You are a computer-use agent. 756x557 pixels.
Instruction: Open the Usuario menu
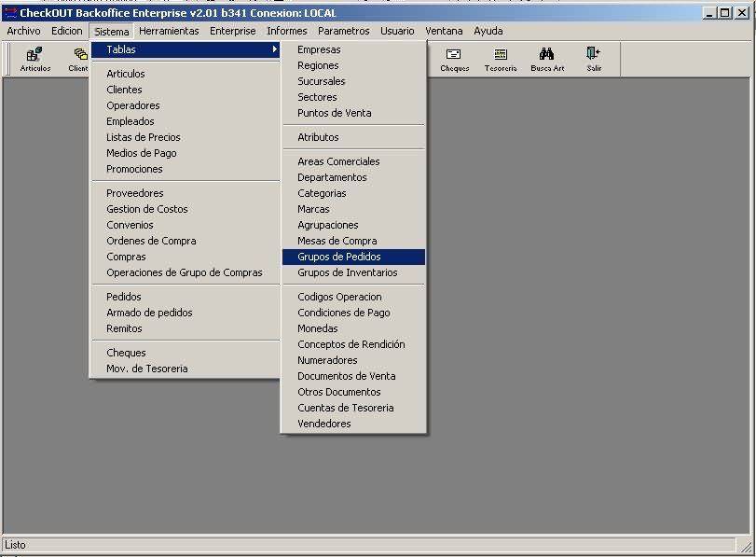click(x=397, y=31)
